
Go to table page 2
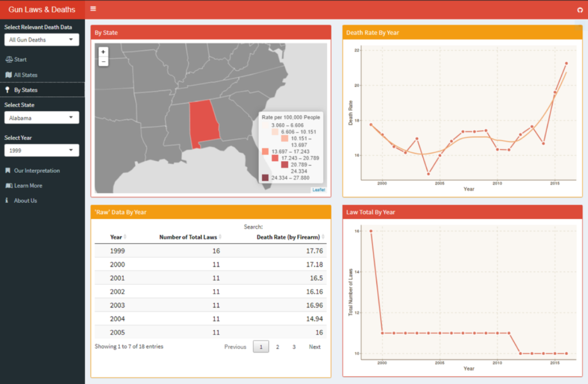pyautogui.click(x=278, y=347)
